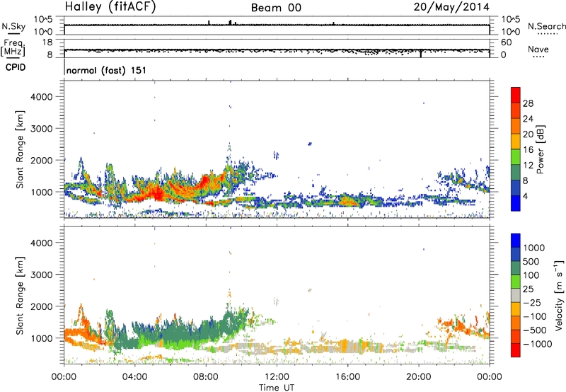
Task: Pick the red bottom velocity colorbar segment
Action: (516, 350)
